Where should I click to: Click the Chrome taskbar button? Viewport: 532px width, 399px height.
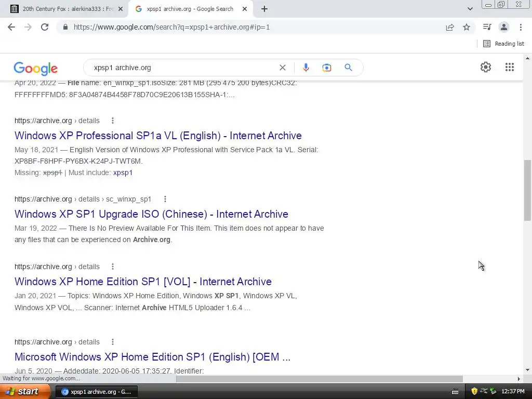(96, 392)
